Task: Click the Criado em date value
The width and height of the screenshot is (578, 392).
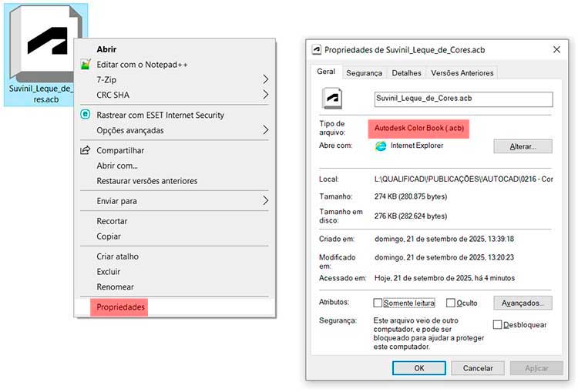Action: pyautogui.click(x=444, y=239)
